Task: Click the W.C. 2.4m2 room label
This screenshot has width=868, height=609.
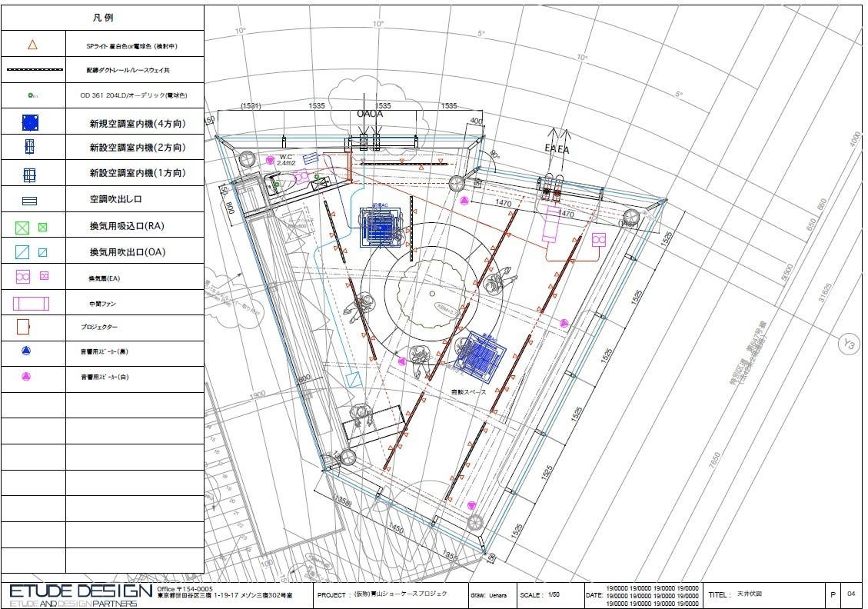Action: click(x=286, y=160)
